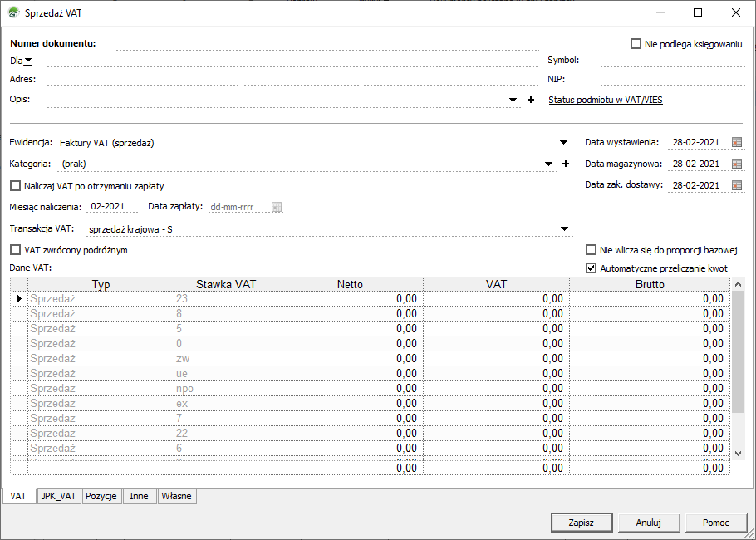Click the Data wystawienia date value

698,142
